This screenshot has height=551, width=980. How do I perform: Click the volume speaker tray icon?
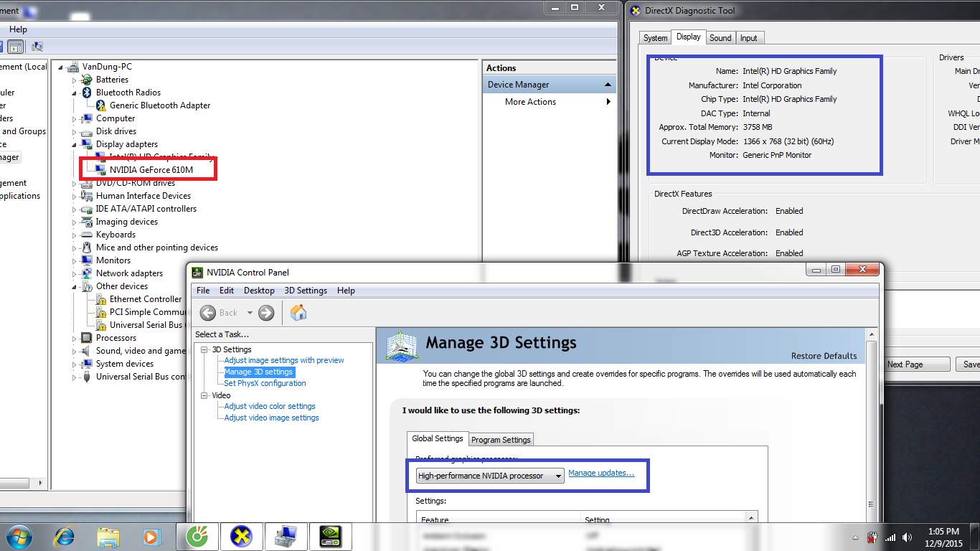click(908, 537)
